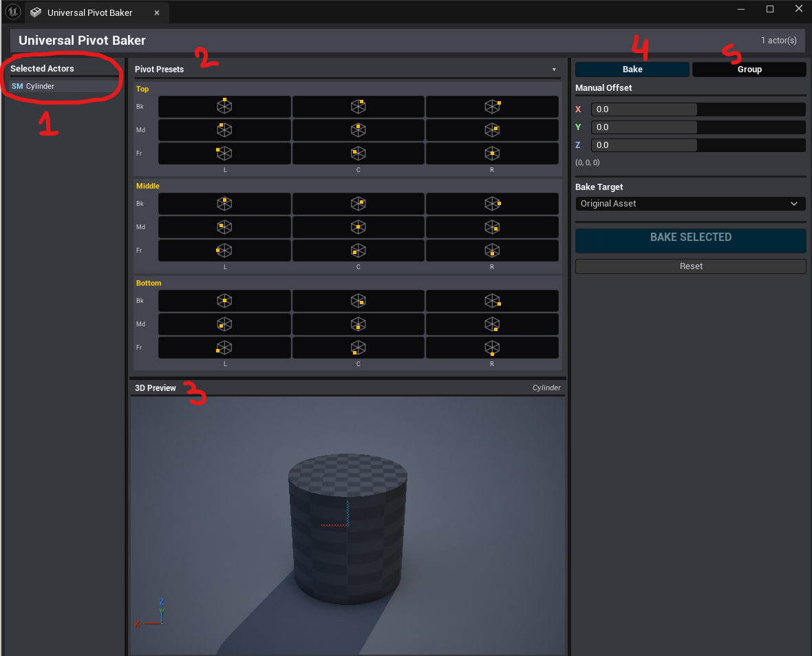812x656 pixels.
Task: Click the Reset button
Action: (x=690, y=266)
